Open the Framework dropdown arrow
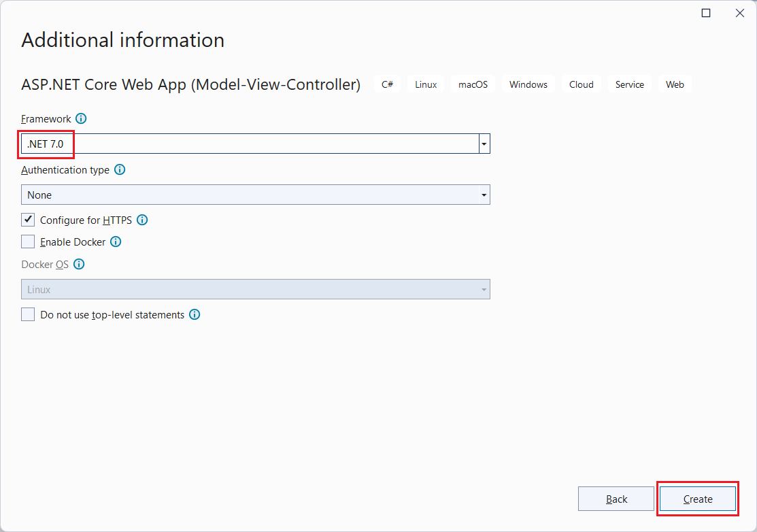 tap(484, 144)
